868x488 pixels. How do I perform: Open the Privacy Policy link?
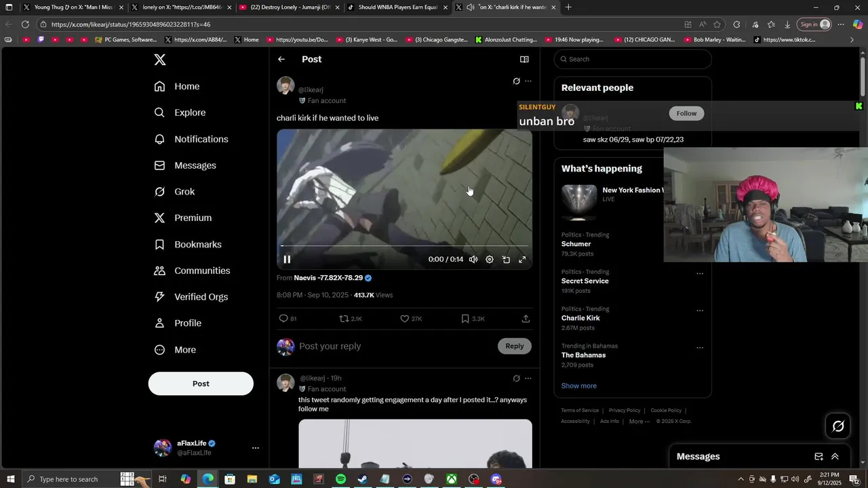(x=625, y=410)
